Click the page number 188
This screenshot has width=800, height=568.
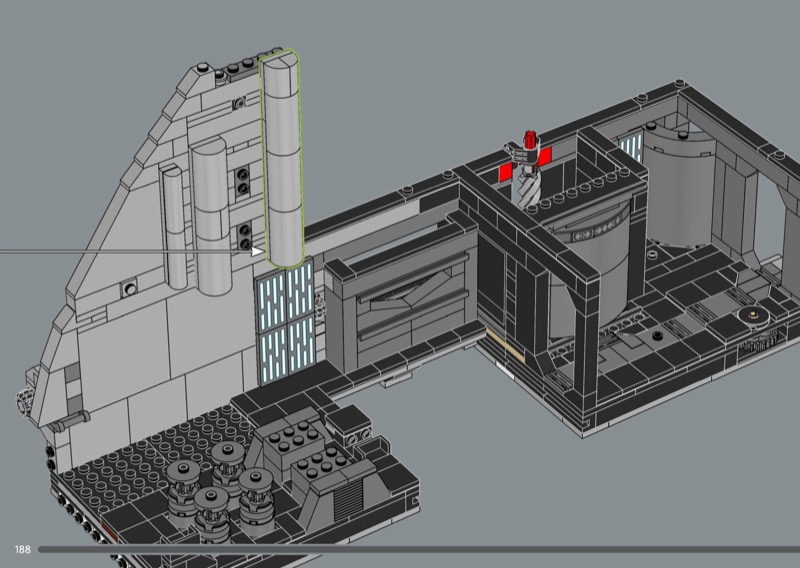click(20, 550)
